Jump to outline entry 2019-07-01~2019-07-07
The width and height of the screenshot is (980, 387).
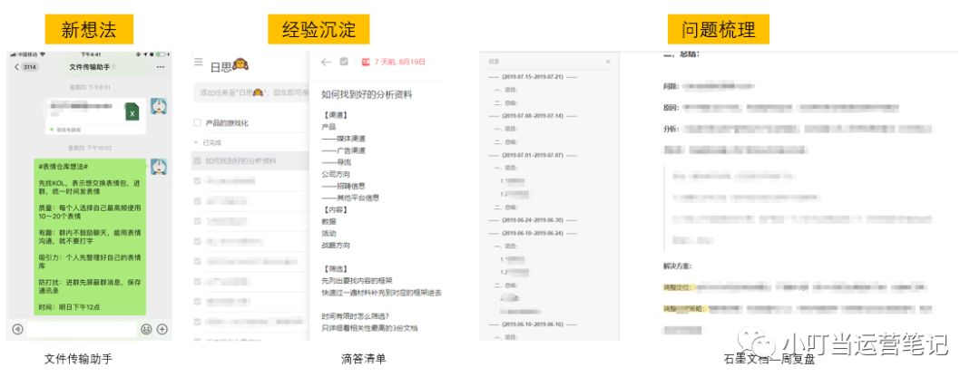coord(532,154)
